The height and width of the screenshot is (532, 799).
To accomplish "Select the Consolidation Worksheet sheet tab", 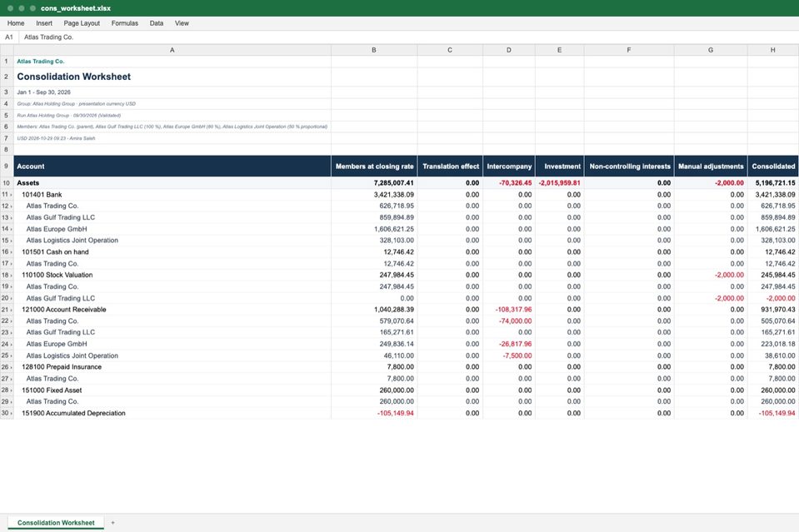I will click(x=56, y=523).
